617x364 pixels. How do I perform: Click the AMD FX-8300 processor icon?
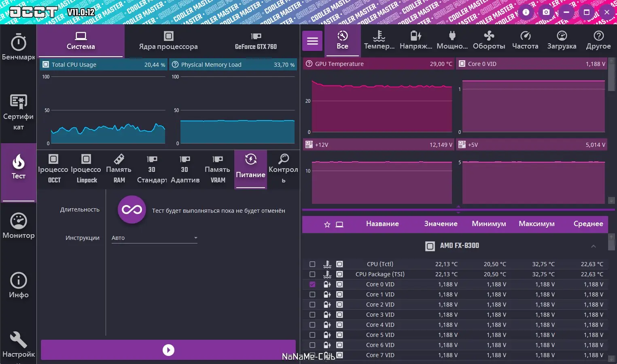pos(430,246)
